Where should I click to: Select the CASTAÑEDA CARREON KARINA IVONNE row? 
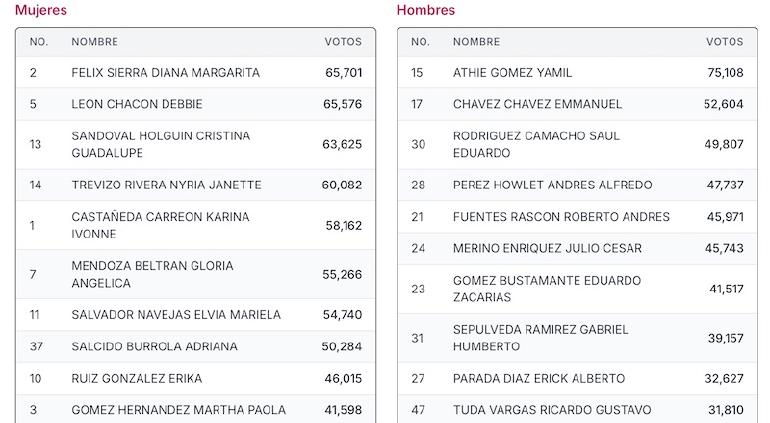(x=195, y=226)
